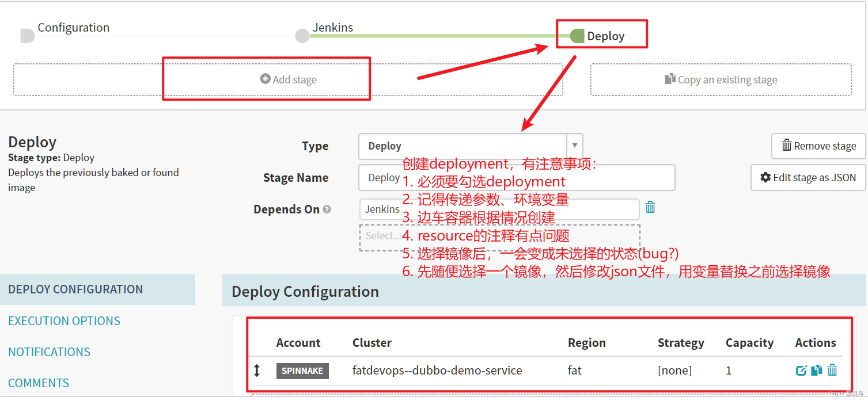Select the Deploy stage node

point(577,36)
